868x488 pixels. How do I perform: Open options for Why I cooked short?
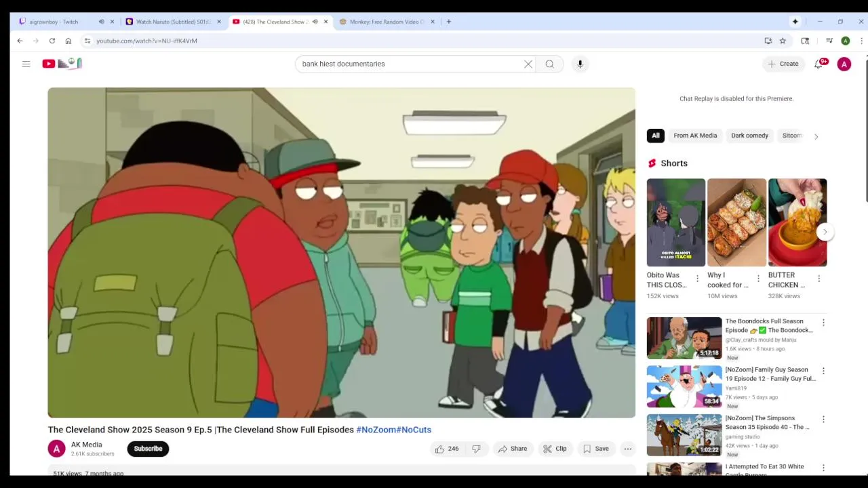[x=758, y=279]
